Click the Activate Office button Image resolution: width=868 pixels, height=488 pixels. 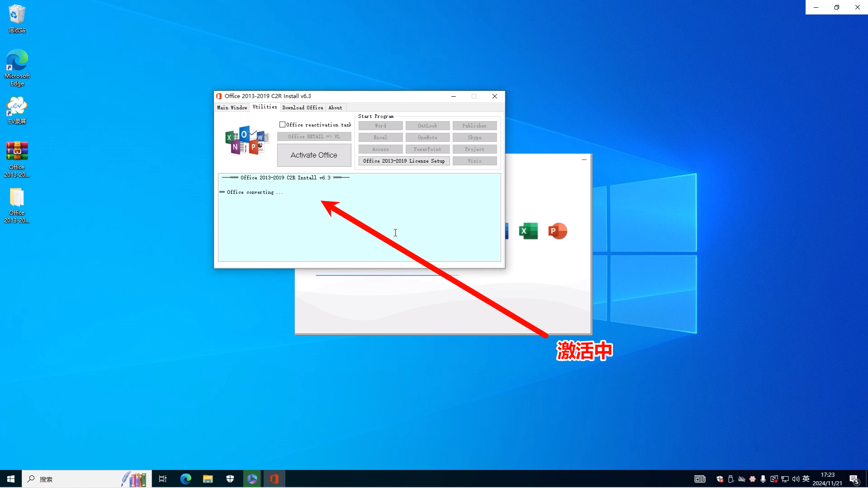[314, 155]
